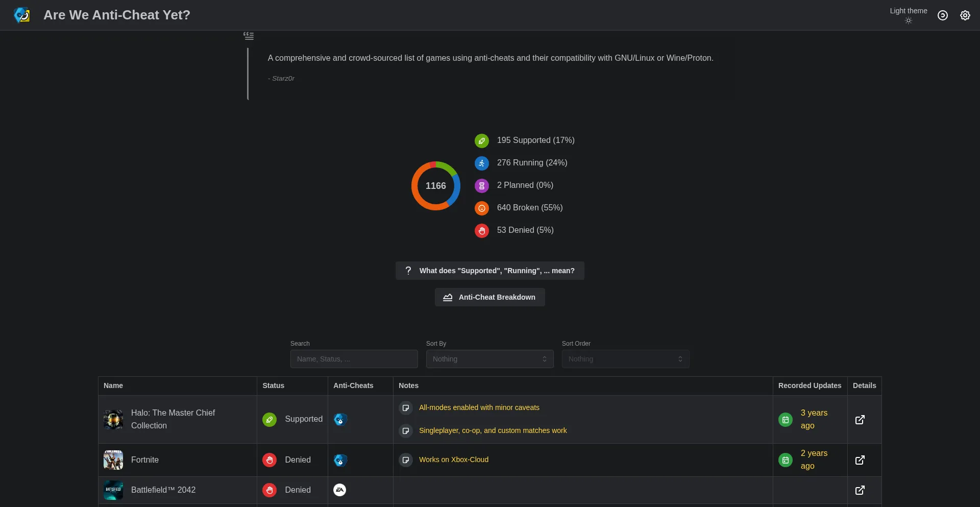
Task: Click the '2 Planned (0%)' legend text
Action: (x=525, y=185)
